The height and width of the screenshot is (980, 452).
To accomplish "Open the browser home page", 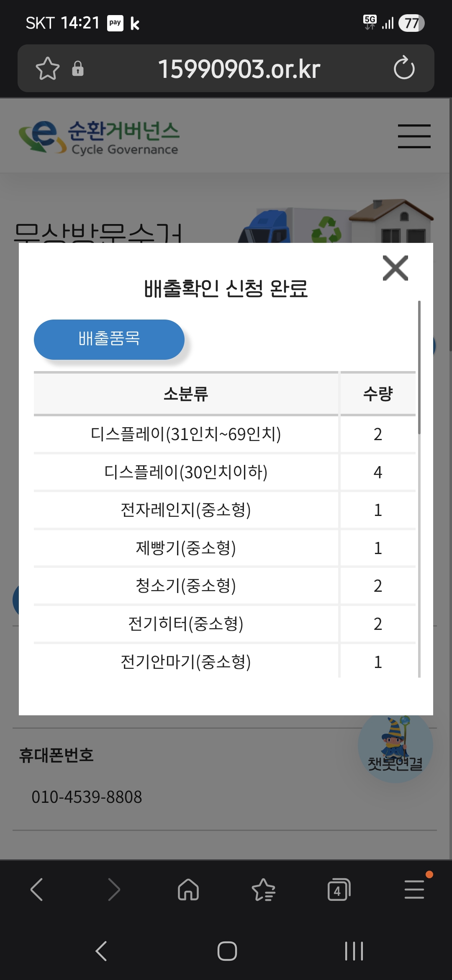I will pos(188,889).
